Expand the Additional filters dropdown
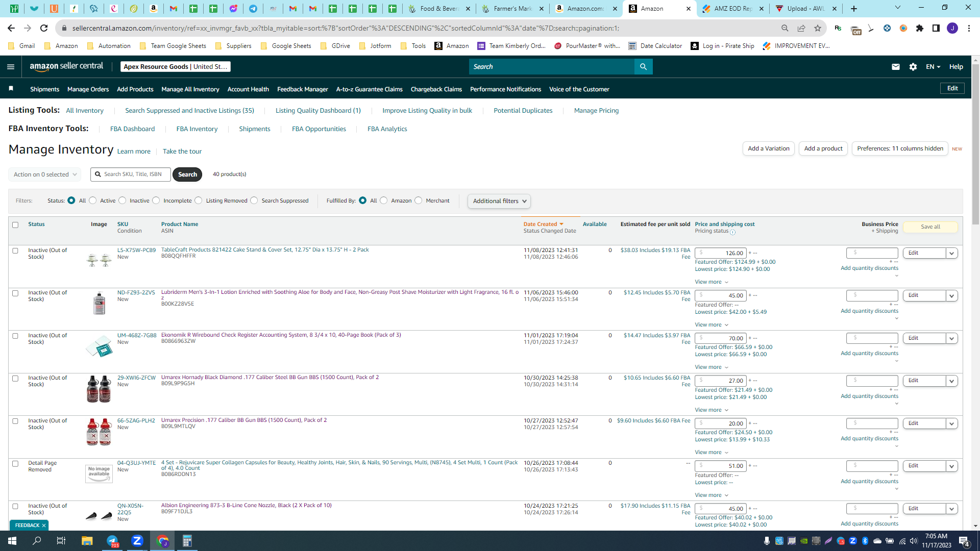This screenshot has height=551, width=980. pyautogui.click(x=499, y=201)
